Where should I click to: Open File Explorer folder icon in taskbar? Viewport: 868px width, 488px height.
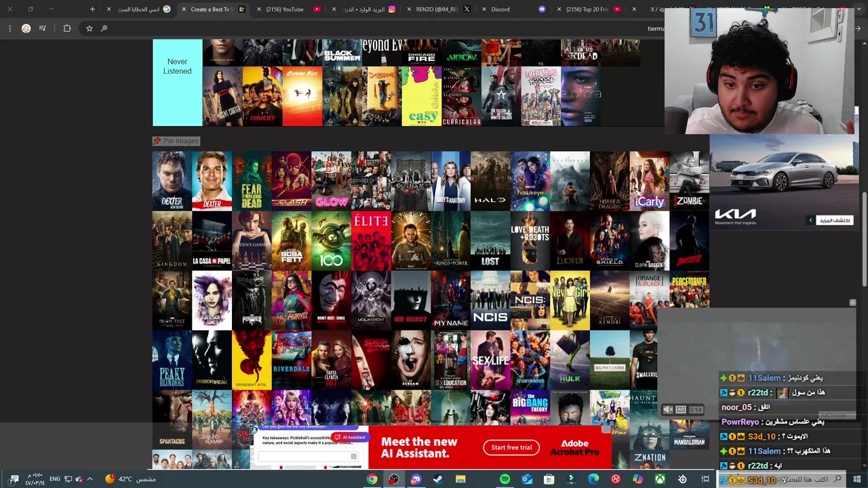tap(460, 479)
